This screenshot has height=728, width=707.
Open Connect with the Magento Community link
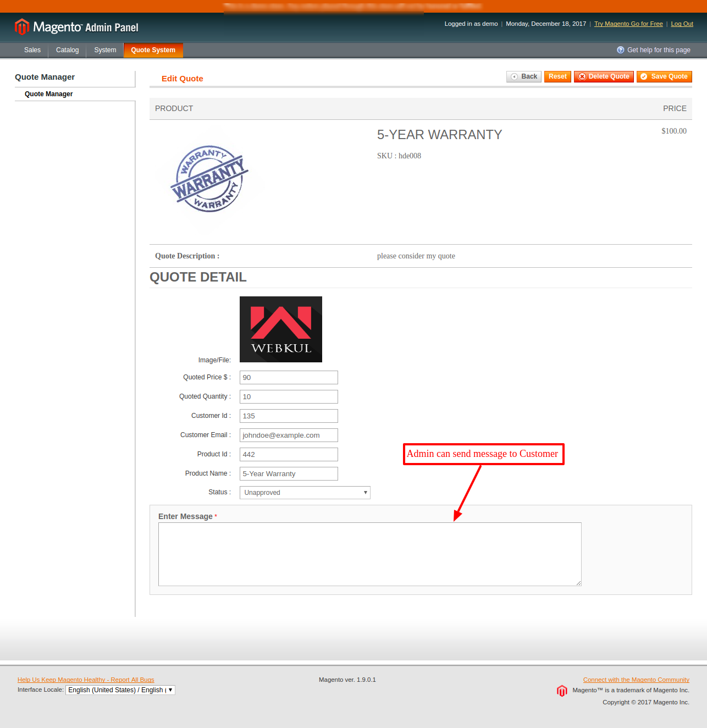636,680
